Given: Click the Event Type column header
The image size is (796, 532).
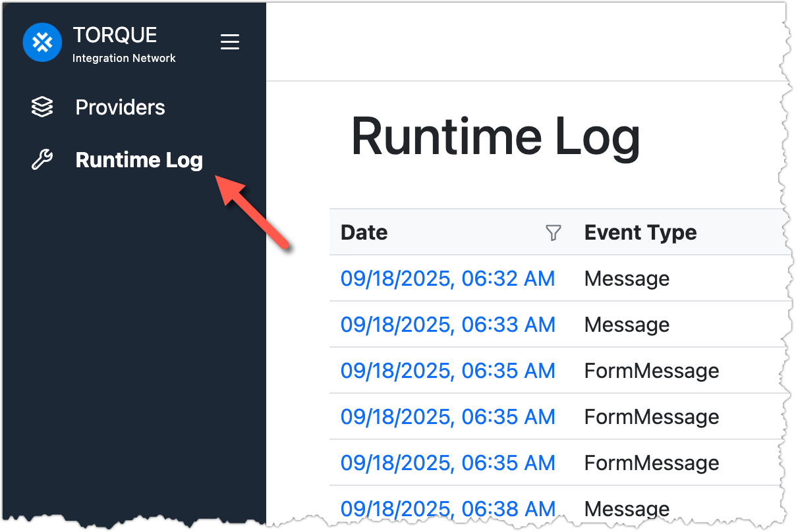Looking at the screenshot, I should pyautogui.click(x=640, y=232).
